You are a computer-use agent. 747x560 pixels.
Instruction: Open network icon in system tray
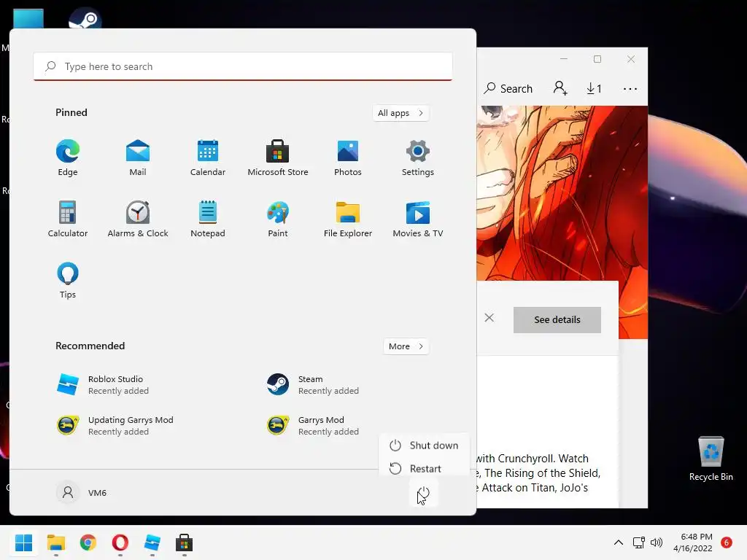638,542
